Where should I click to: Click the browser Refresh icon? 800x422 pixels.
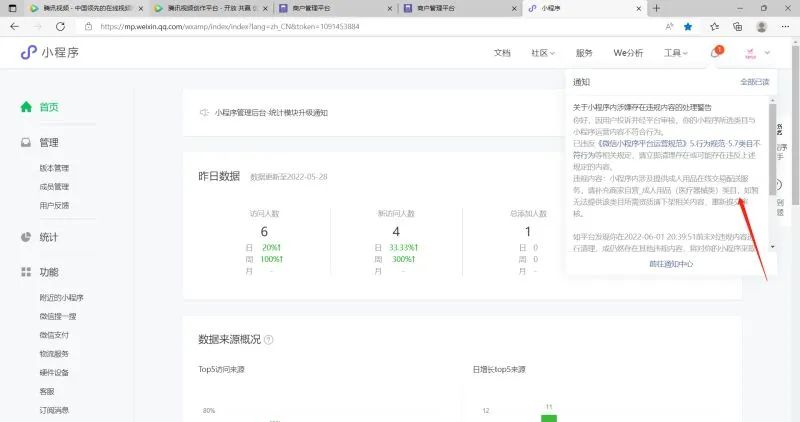[x=60, y=27]
